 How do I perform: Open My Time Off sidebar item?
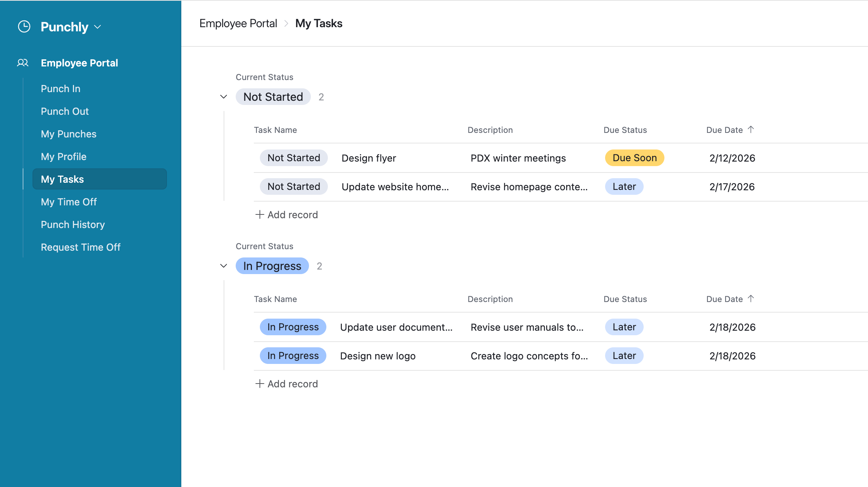pyautogui.click(x=69, y=202)
